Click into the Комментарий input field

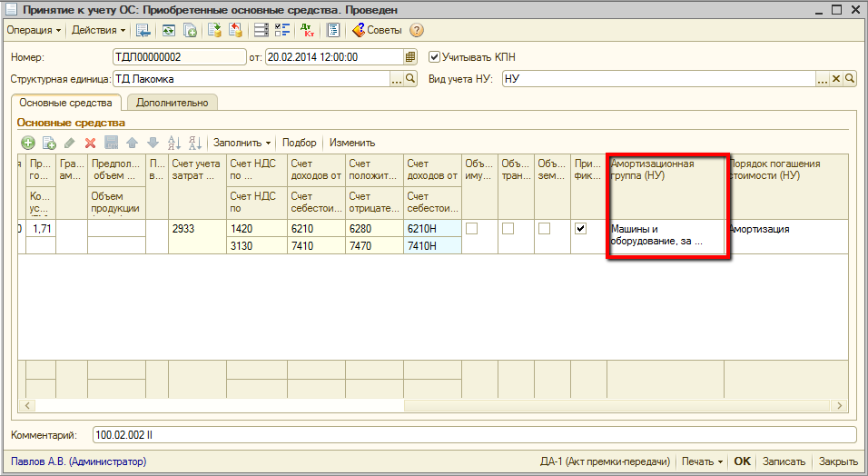(472, 435)
